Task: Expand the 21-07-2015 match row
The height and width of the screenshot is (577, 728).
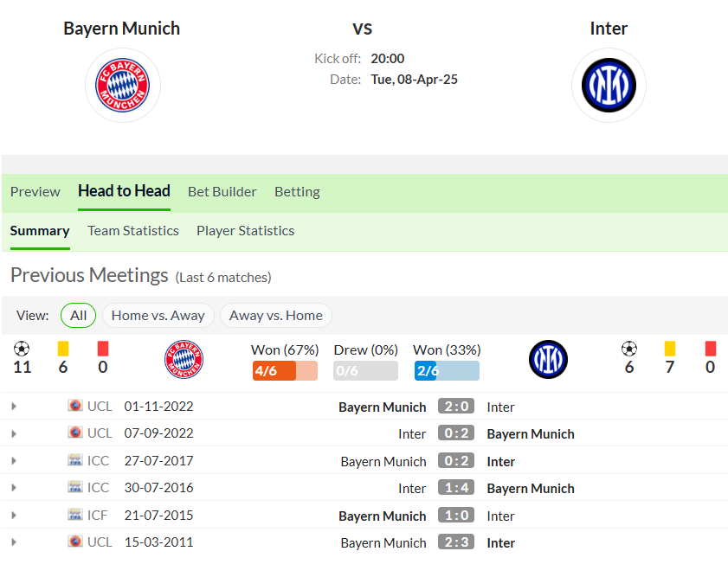Action: pyautogui.click(x=14, y=515)
